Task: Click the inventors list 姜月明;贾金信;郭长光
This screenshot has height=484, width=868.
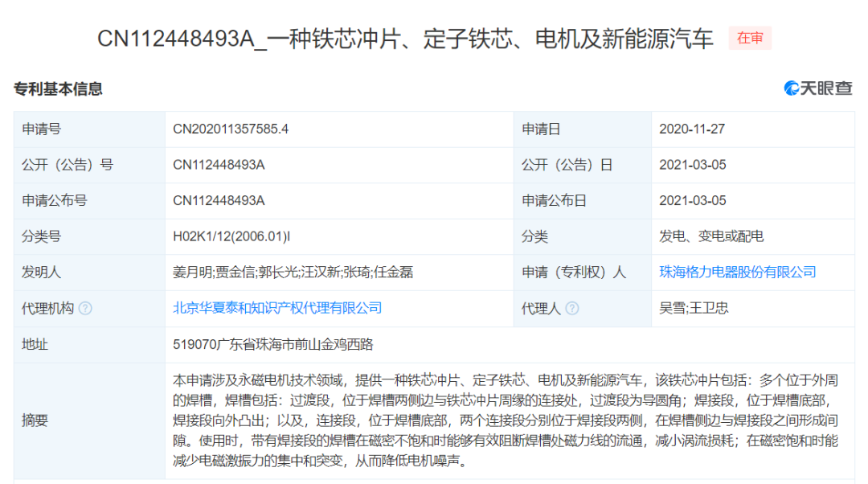Action: point(293,272)
